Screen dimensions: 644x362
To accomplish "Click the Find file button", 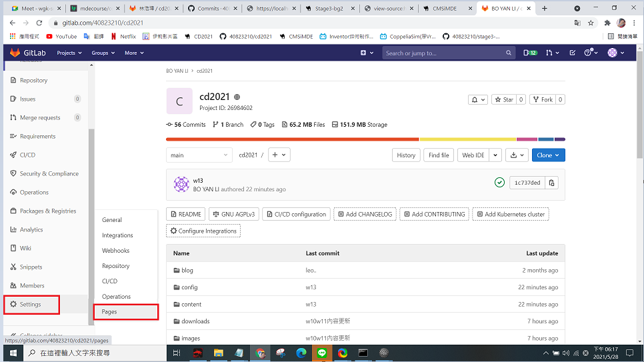I will (439, 155).
